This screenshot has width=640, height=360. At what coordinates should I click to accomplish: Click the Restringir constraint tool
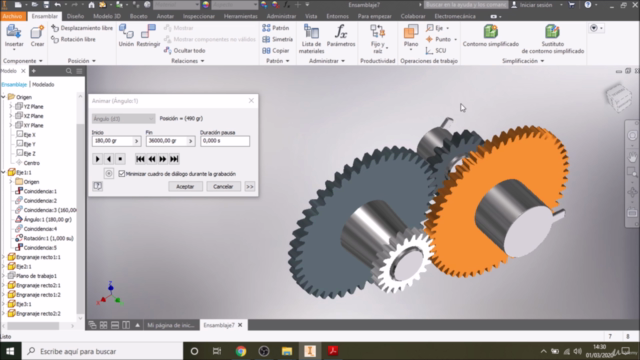coord(148,36)
